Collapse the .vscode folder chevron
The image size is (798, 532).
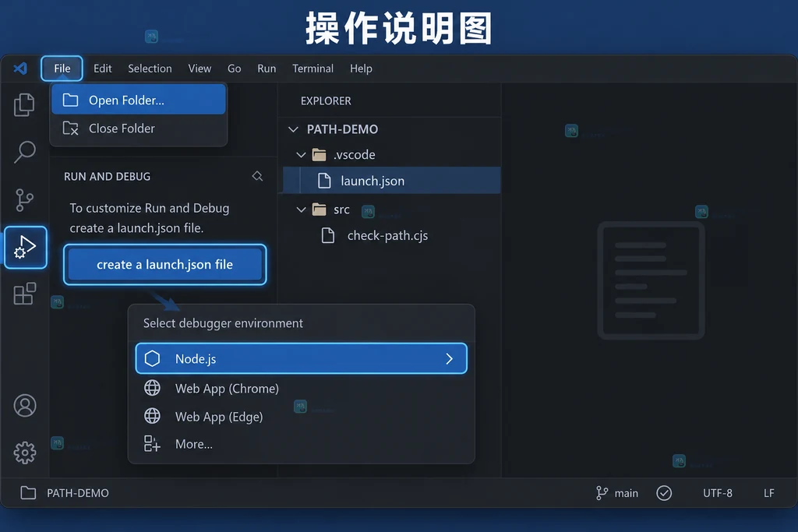point(302,155)
